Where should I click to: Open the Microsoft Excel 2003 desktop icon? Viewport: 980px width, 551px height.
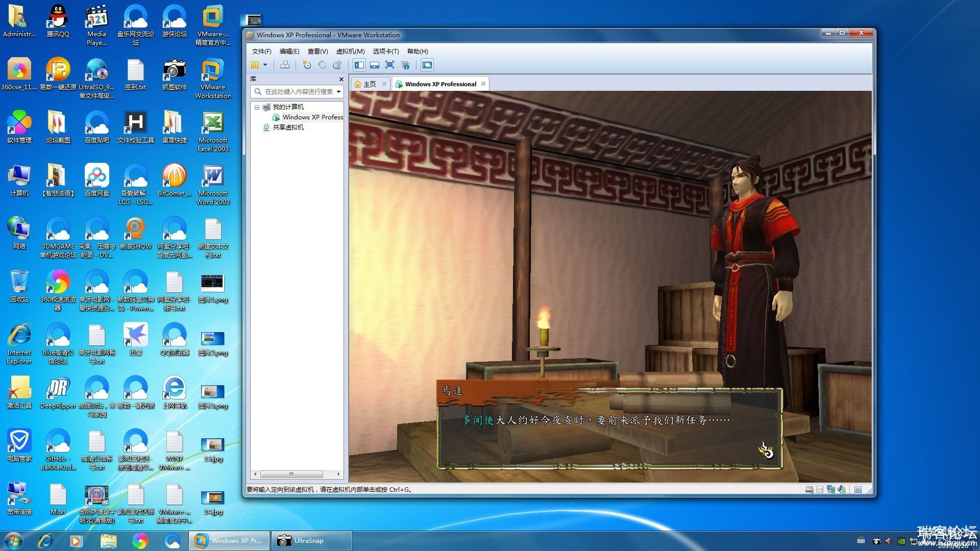[213, 131]
